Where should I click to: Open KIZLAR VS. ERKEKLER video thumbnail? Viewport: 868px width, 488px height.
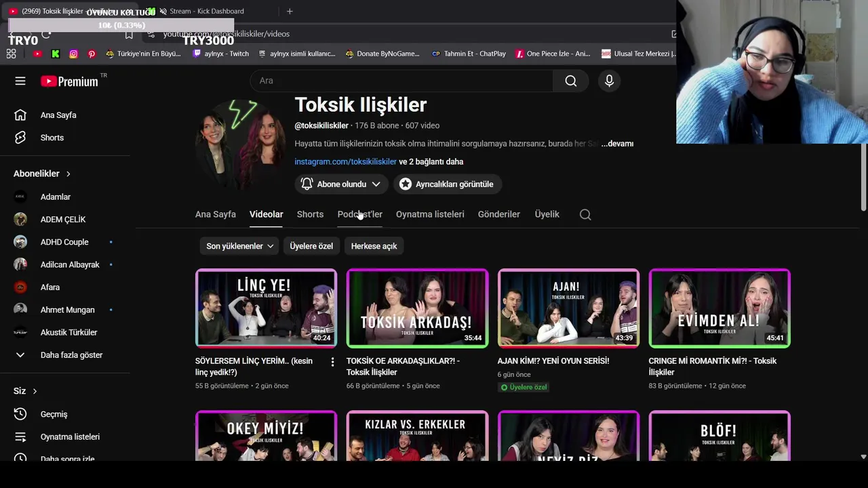pyautogui.click(x=417, y=436)
